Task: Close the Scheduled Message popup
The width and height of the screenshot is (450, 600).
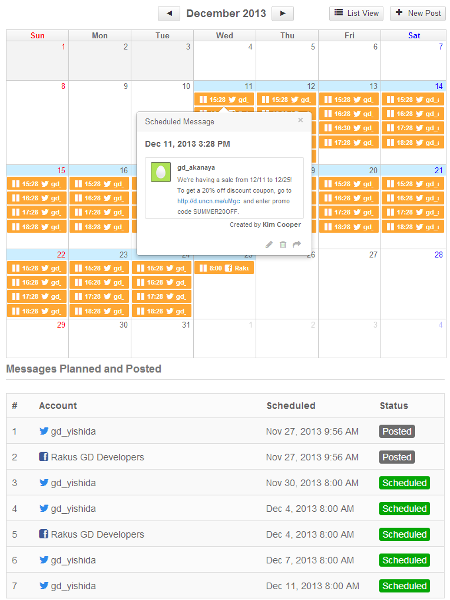Action: [300, 120]
